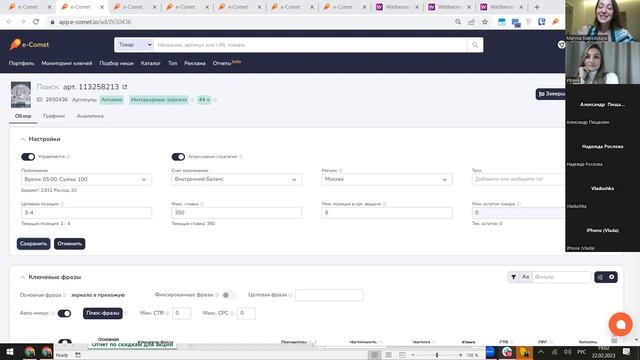Click info icon next to Целевая позиция
The height and width of the screenshot is (360, 640).
tap(62, 204)
